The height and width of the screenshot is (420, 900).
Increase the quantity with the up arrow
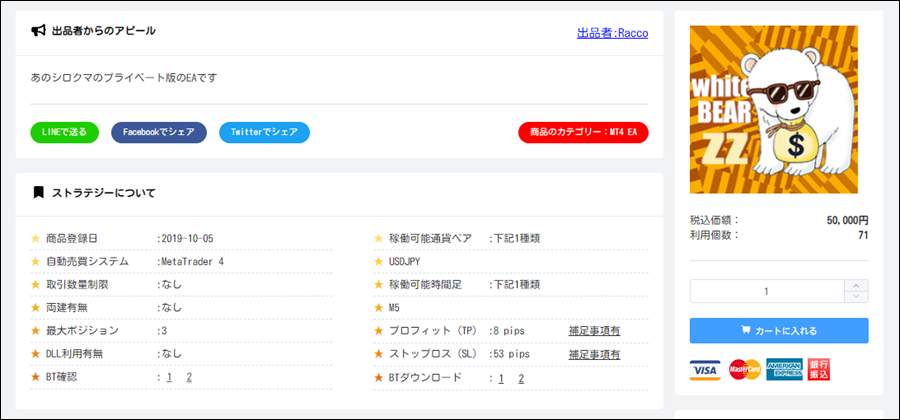pos(856,285)
